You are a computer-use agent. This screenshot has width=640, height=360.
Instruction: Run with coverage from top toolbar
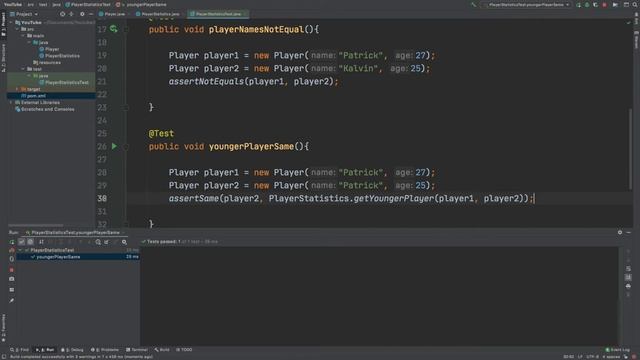coord(596,5)
